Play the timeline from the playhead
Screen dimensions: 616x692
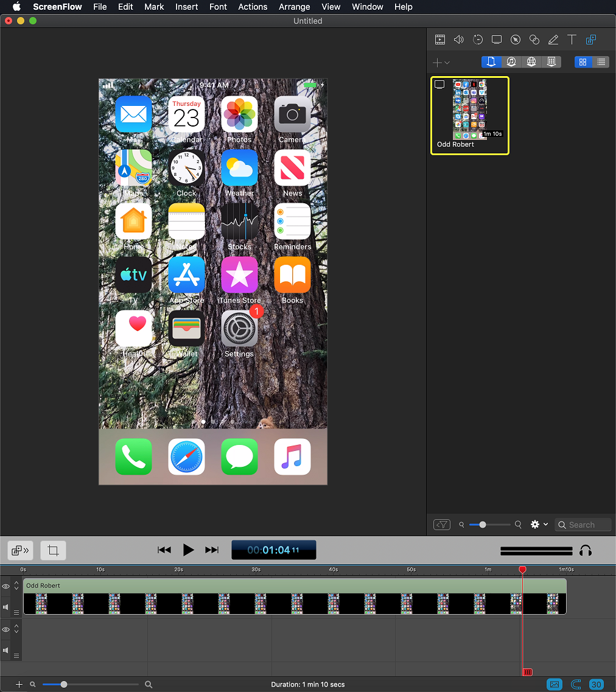tap(189, 550)
